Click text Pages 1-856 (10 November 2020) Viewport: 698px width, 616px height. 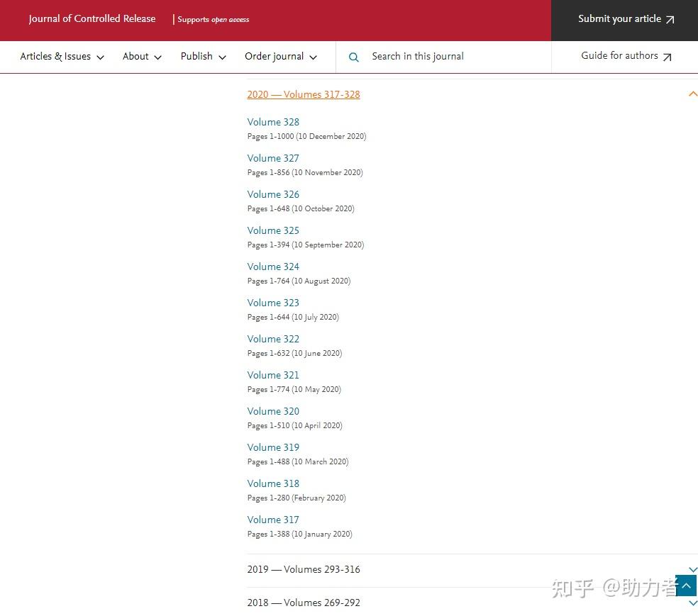click(305, 172)
